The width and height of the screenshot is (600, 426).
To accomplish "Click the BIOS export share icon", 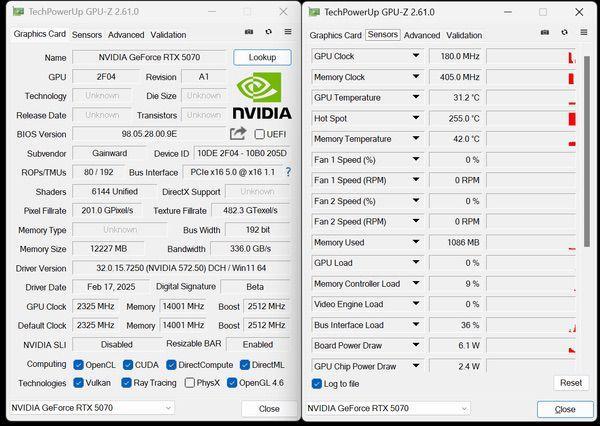I will click(238, 134).
